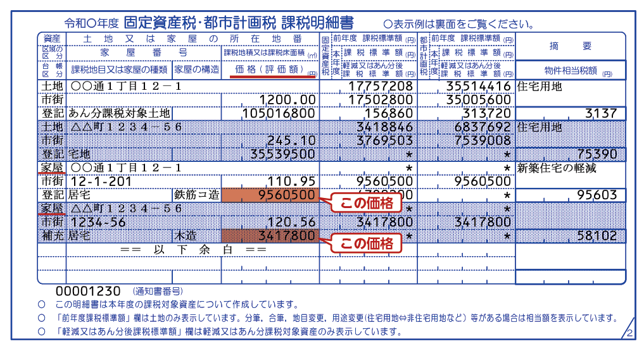Image resolution: width=644 pixels, height=351 pixels.
Task: Select the 摘要 header cell
Action: click(x=571, y=46)
